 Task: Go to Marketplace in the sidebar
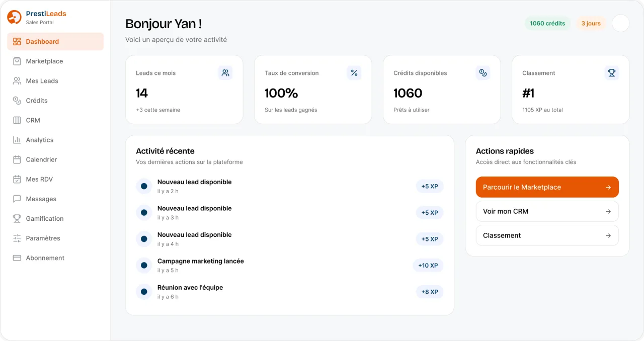click(55, 61)
